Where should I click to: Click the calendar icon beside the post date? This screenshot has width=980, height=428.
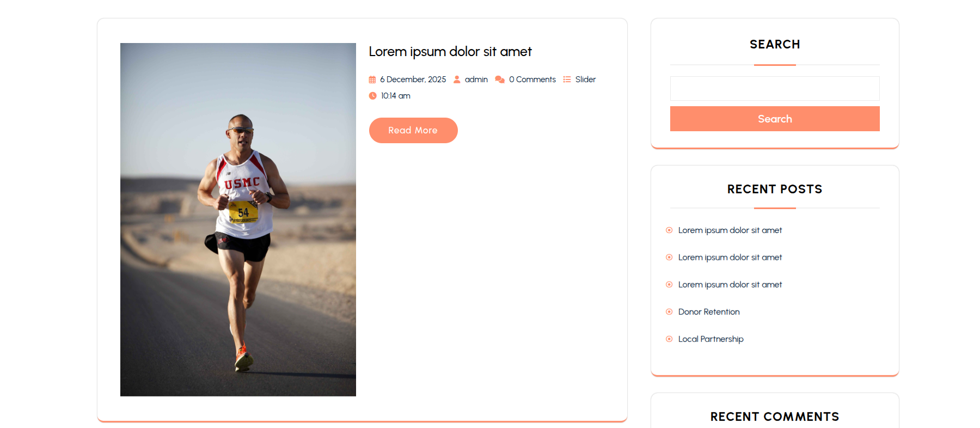coord(372,80)
